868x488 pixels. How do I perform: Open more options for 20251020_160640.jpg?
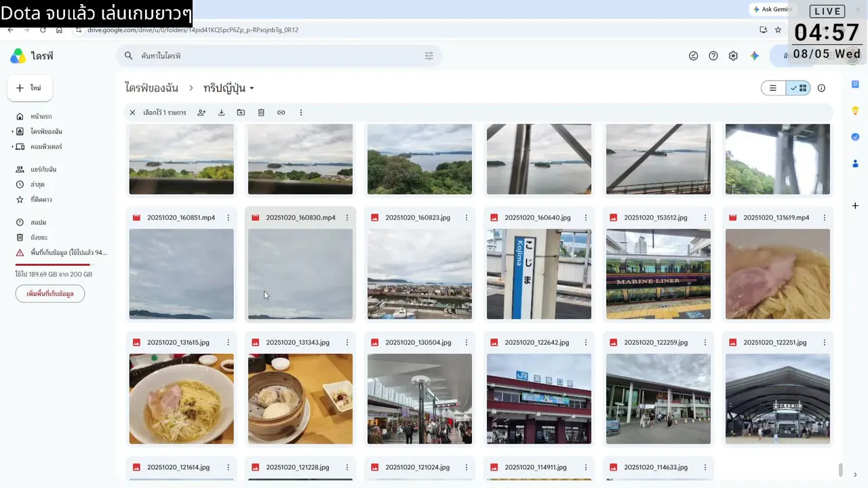[x=586, y=218]
